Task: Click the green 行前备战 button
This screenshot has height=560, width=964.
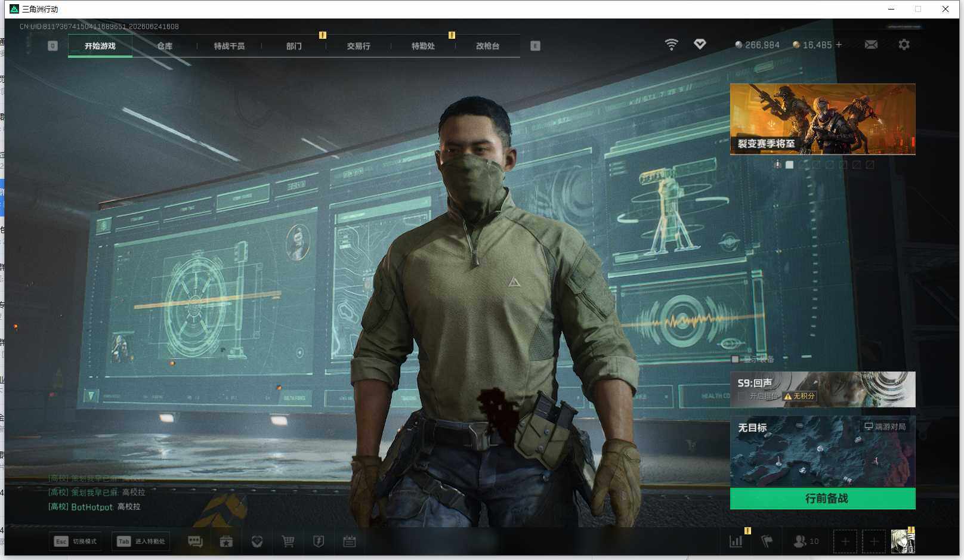Action: tap(823, 499)
